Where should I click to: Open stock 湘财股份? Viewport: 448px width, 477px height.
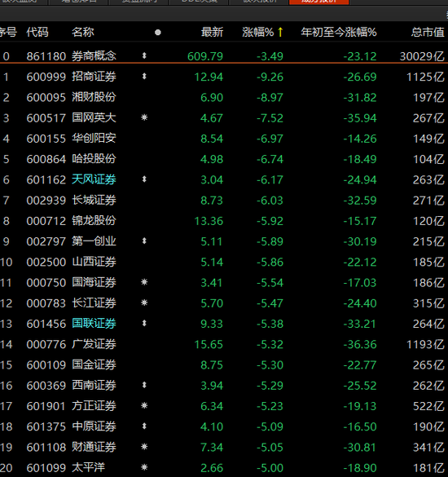click(x=94, y=97)
